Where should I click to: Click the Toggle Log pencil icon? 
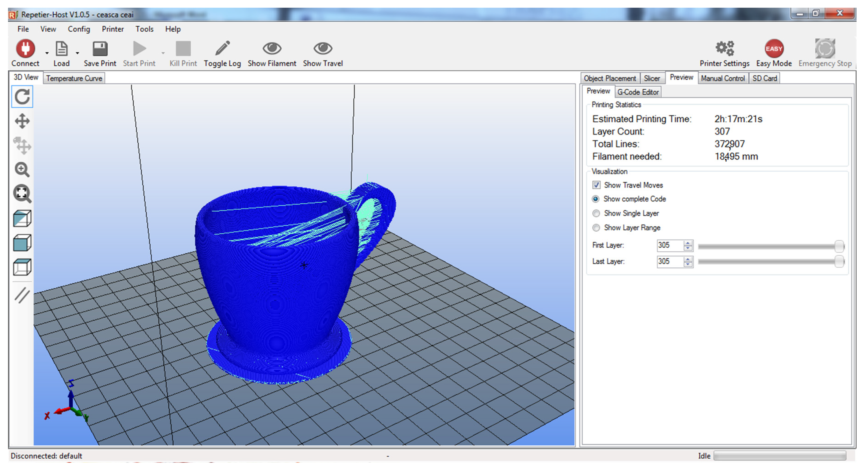[222, 49]
